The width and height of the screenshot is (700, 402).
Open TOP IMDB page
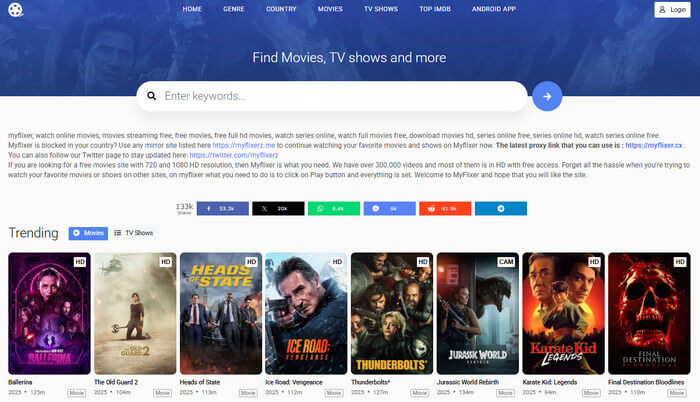435,9
